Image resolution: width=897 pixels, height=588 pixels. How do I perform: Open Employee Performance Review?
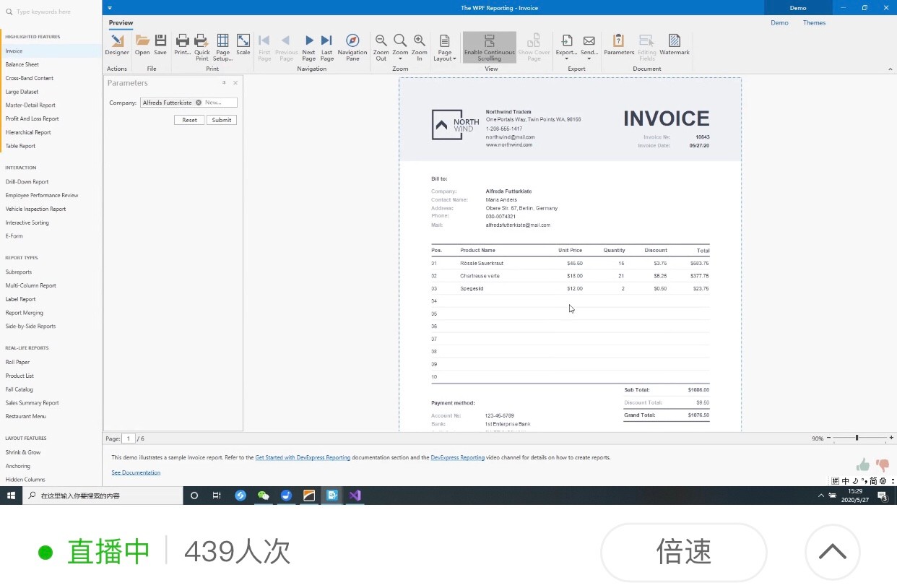pos(51,195)
